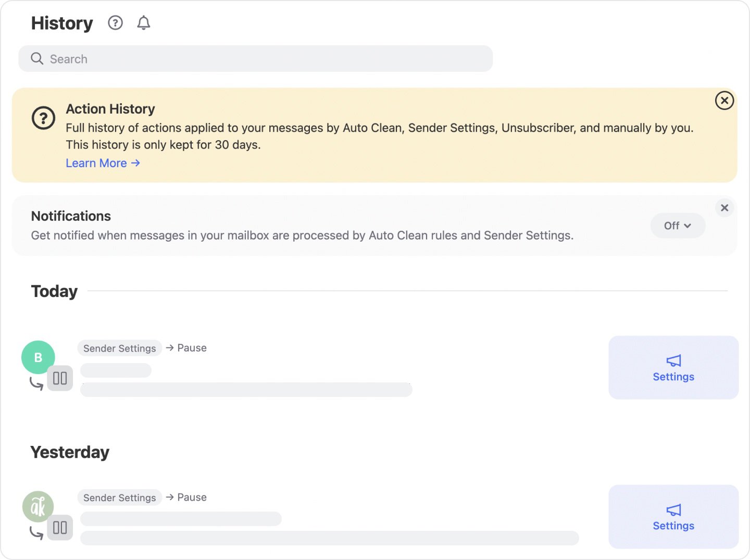Open Settings for today's sender
This screenshot has height=560, width=750.
click(673, 368)
